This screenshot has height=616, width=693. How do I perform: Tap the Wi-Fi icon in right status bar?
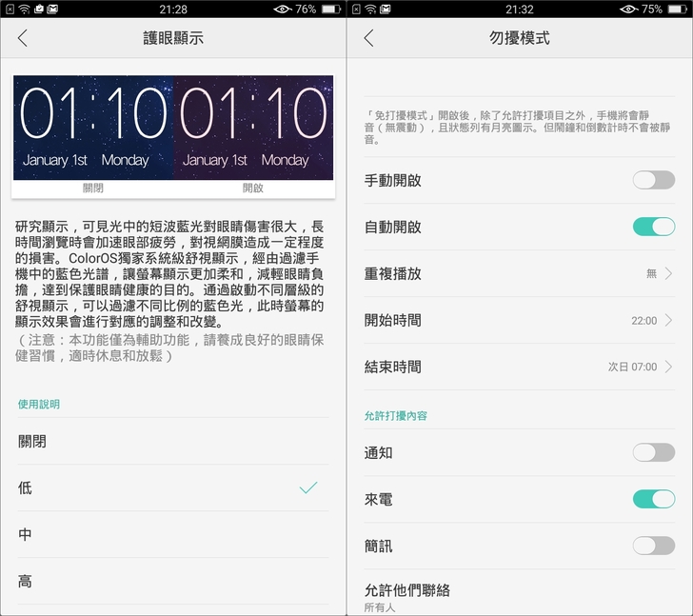371,9
